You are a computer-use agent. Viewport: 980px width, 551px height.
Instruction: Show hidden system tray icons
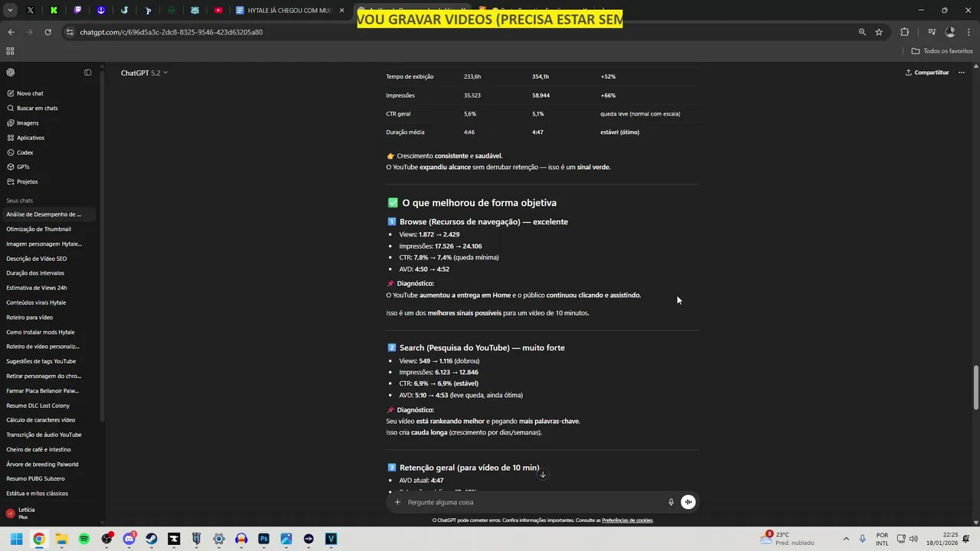pyautogui.click(x=846, y=539)
